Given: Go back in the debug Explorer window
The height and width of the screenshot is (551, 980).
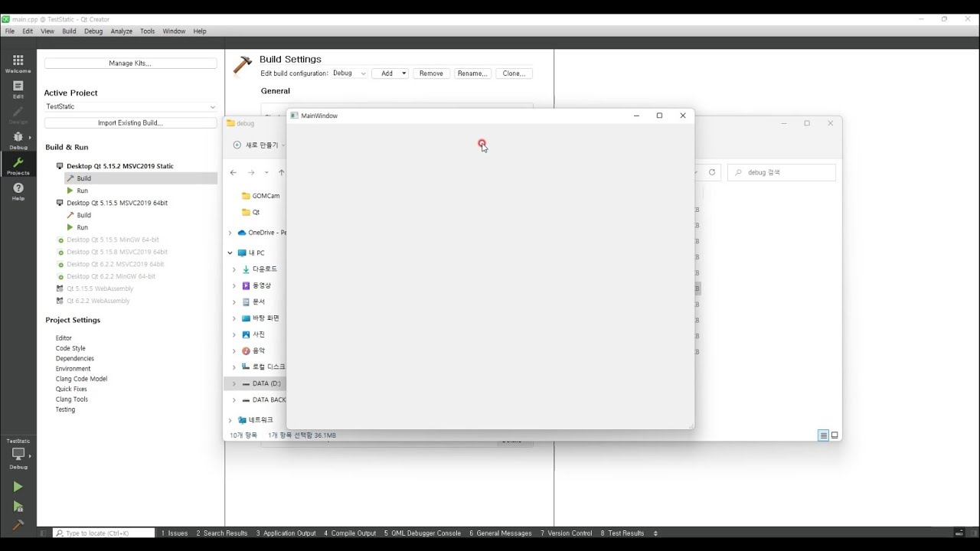Looking at the screenshot, I should point(234,173).
